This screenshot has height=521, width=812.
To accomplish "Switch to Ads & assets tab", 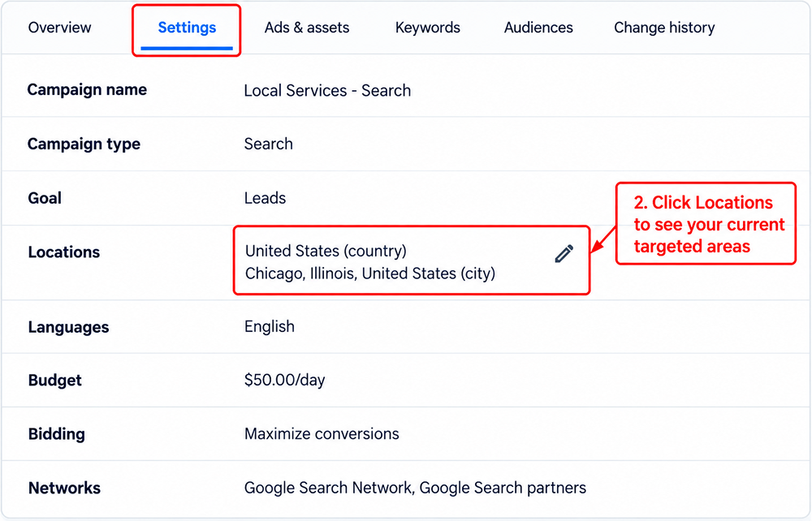I will 307,28.
